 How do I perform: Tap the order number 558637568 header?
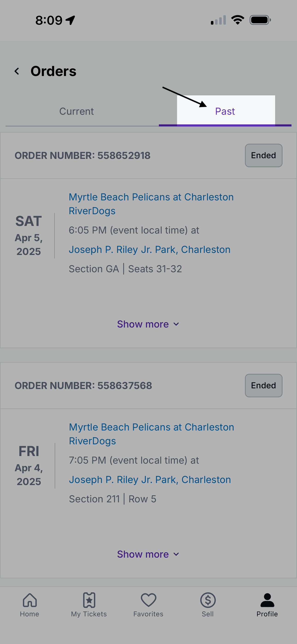(83, 386)
